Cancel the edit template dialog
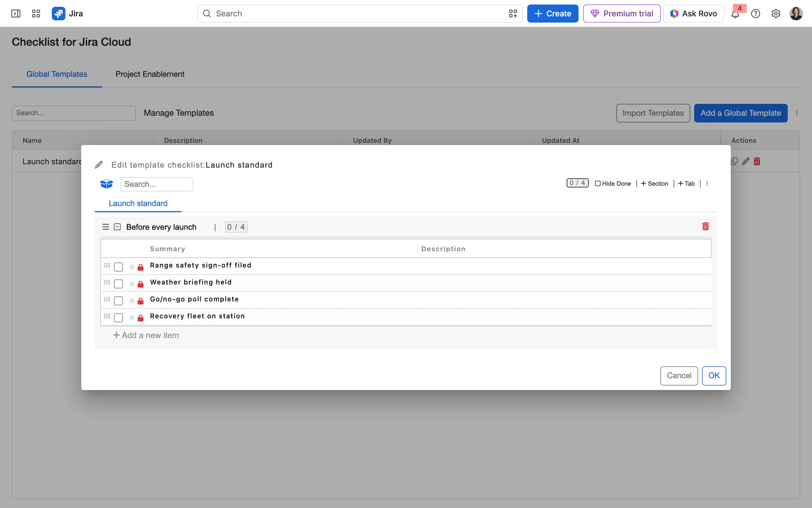Screen dimensions: 812x508 679,376
